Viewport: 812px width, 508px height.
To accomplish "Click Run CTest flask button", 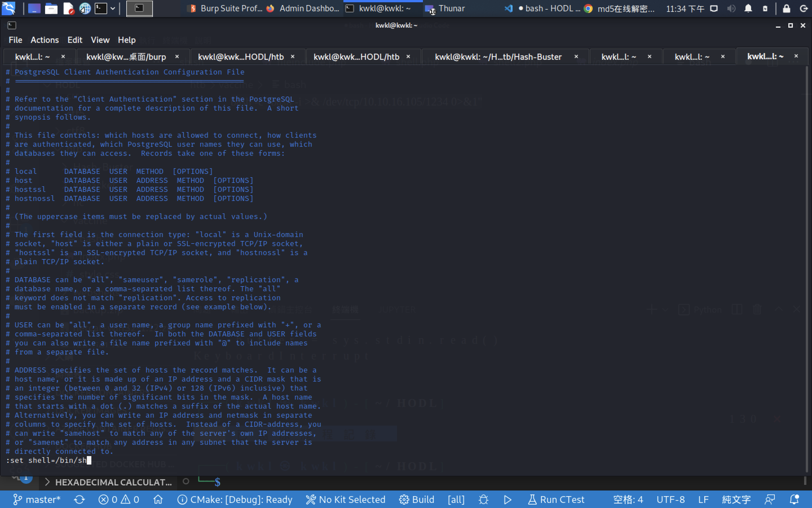I will pyautogui.click(x=556, y=500).
